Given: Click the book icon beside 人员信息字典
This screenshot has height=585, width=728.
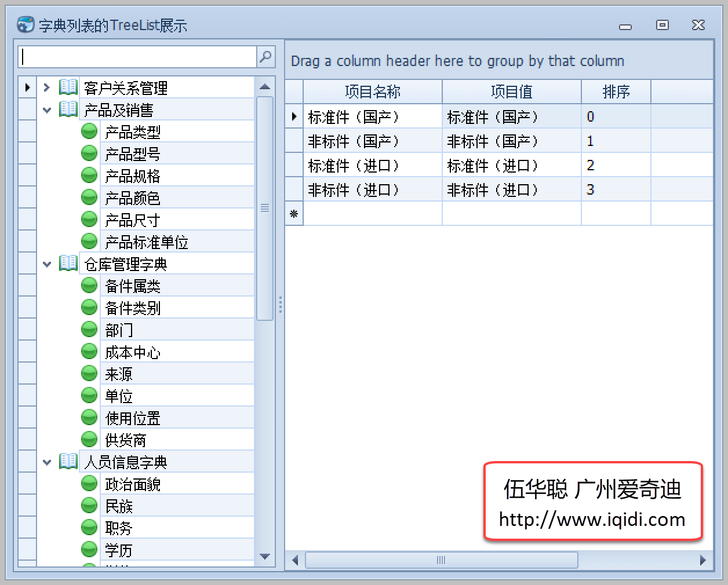Looking at the screenshot, I should pos(68,462).
